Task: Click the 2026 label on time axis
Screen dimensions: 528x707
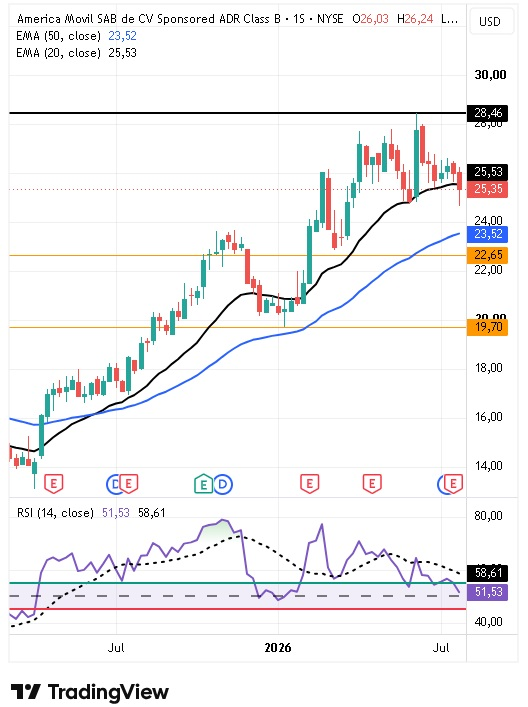Action: click(278, 648)
